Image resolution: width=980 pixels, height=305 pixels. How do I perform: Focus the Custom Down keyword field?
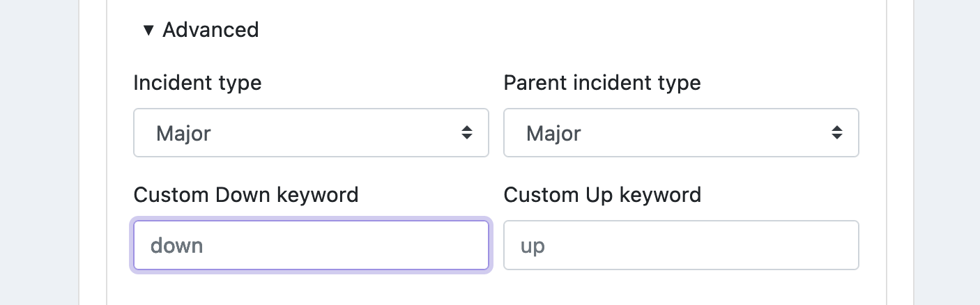coord(311,245)
